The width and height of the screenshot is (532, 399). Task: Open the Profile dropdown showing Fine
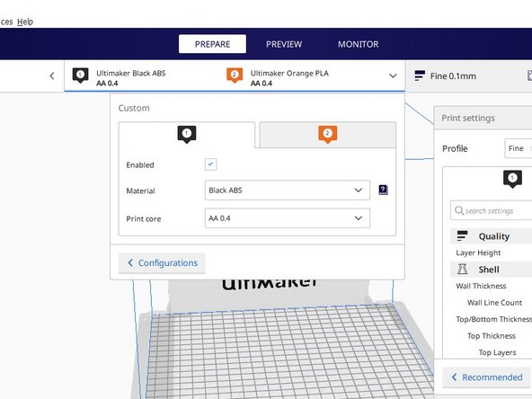pos(519,148)
